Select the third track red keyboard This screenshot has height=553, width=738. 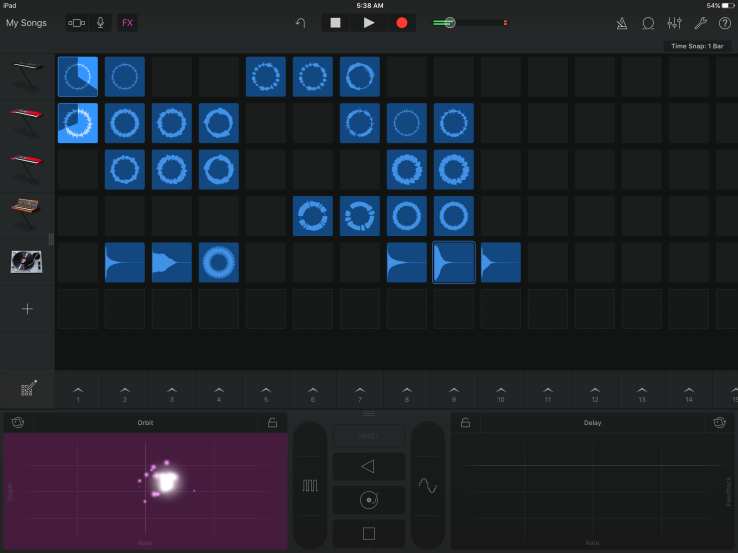pyautogui.click(x=27, y=169)
